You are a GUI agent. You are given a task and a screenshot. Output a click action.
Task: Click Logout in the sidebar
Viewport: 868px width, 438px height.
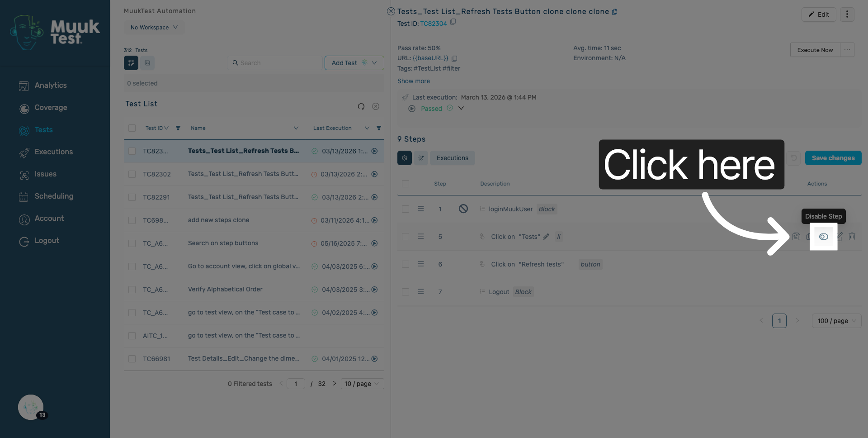(47, 241)
